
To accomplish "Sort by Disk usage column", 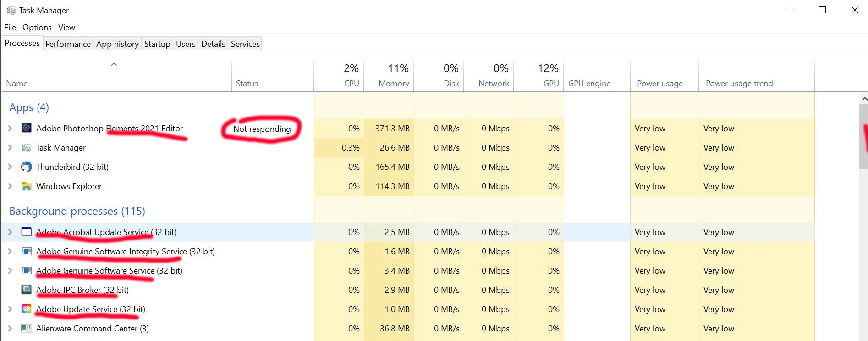I will 439,76.
